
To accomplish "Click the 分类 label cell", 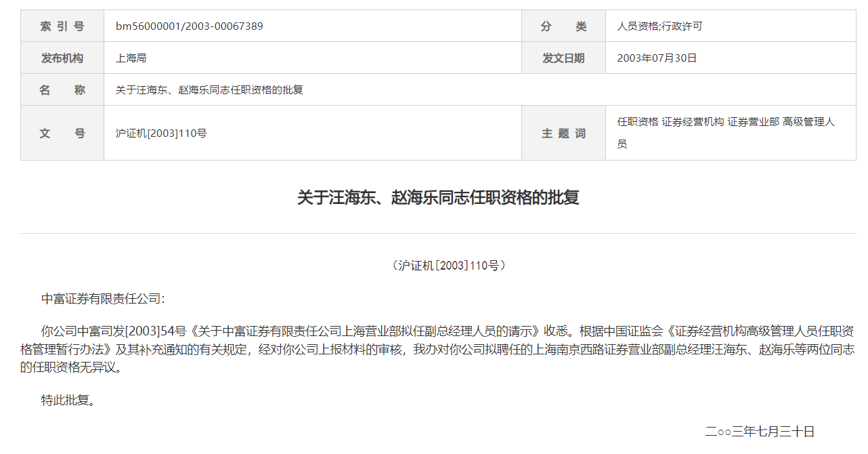I will point(563,26).
